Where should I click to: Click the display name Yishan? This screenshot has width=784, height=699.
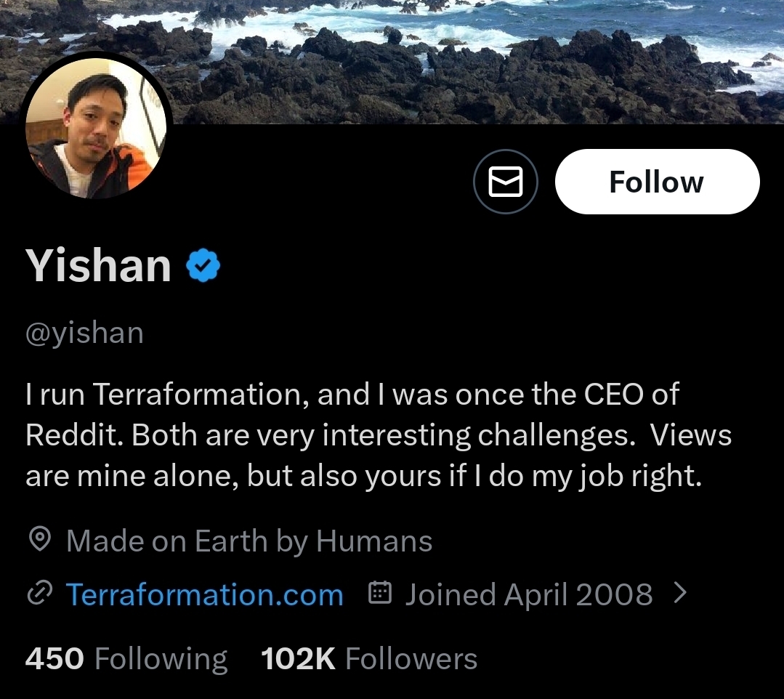(99, 265)
